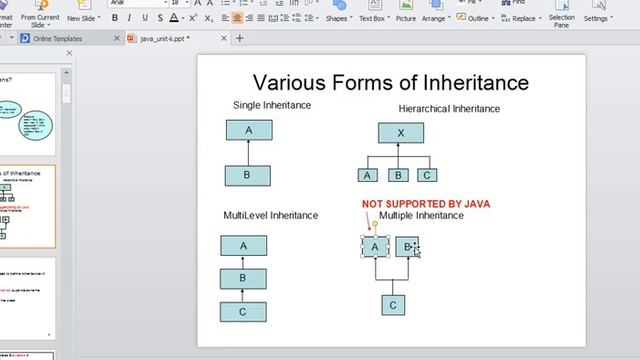This screenshot has width=640, height=360.
Task: Toggle Italic formatting
Action: coord(129,18)
